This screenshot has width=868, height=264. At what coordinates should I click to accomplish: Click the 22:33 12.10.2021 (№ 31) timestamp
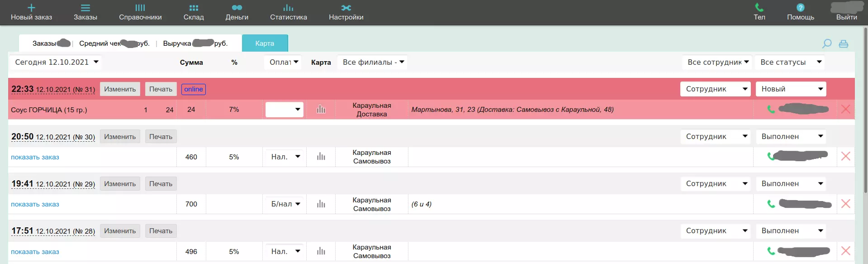pyautogui.click(x=53, y=89)
